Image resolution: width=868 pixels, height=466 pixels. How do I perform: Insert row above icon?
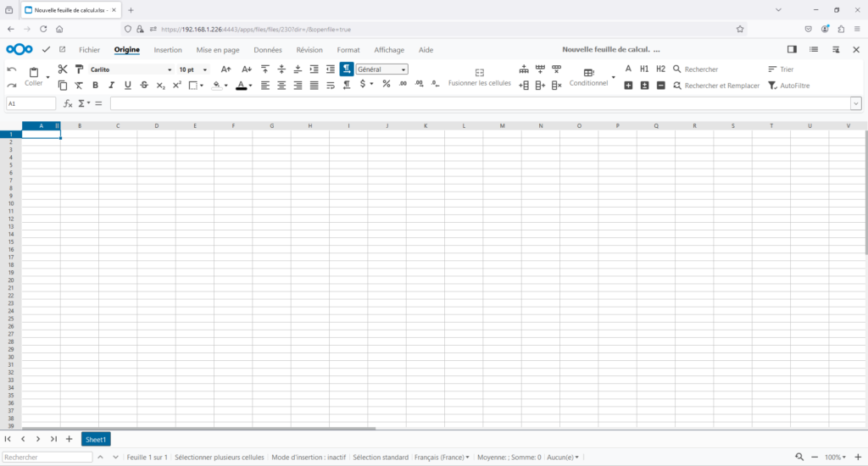click(524, 69)
